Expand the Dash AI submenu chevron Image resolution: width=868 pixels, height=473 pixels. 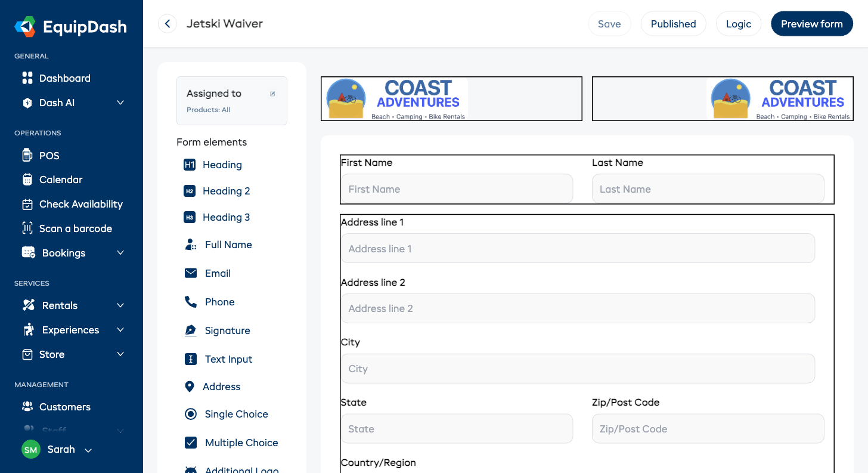tap(120, 103)
